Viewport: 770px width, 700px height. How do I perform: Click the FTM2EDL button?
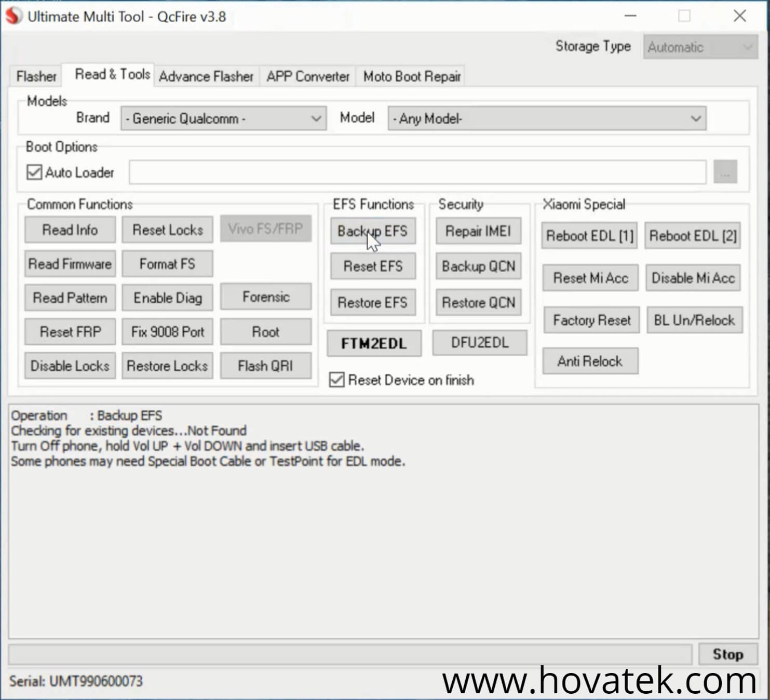click(x=374, y=343)
